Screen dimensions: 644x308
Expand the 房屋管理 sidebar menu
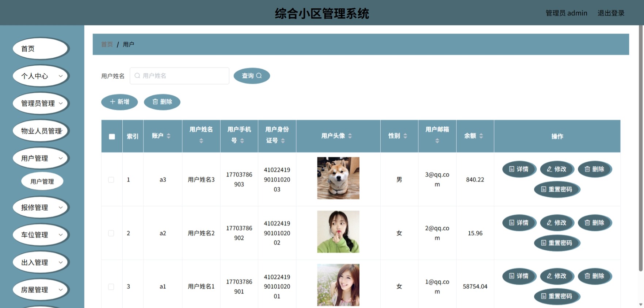pos(41,289)
